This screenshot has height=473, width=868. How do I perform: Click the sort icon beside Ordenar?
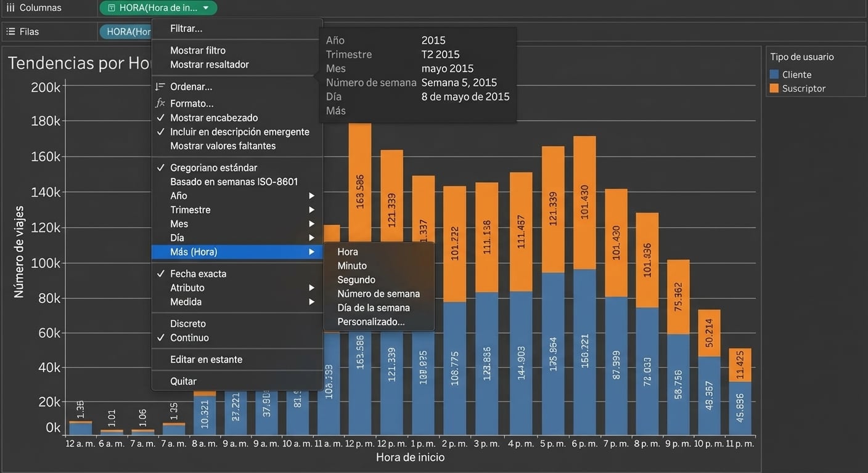tap(159, 86)
